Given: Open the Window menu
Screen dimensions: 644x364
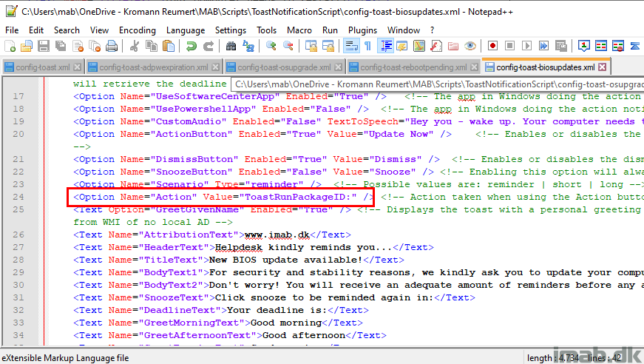Looking at the screenshot, I should [x=404, y=30].
